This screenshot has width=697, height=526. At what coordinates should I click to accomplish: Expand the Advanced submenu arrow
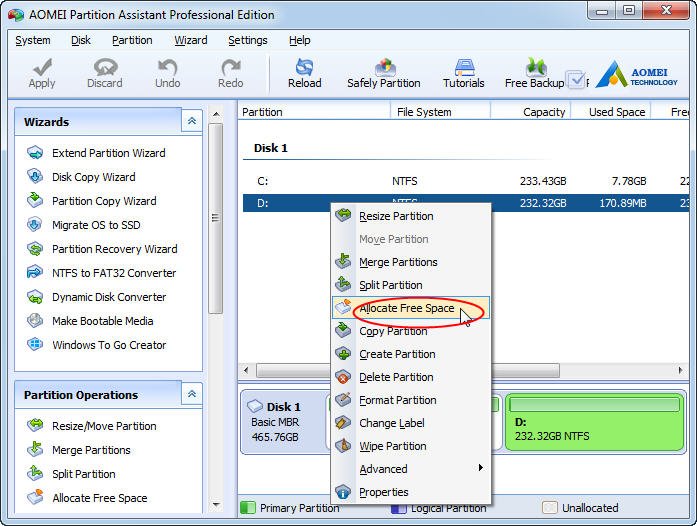[481, 468]
